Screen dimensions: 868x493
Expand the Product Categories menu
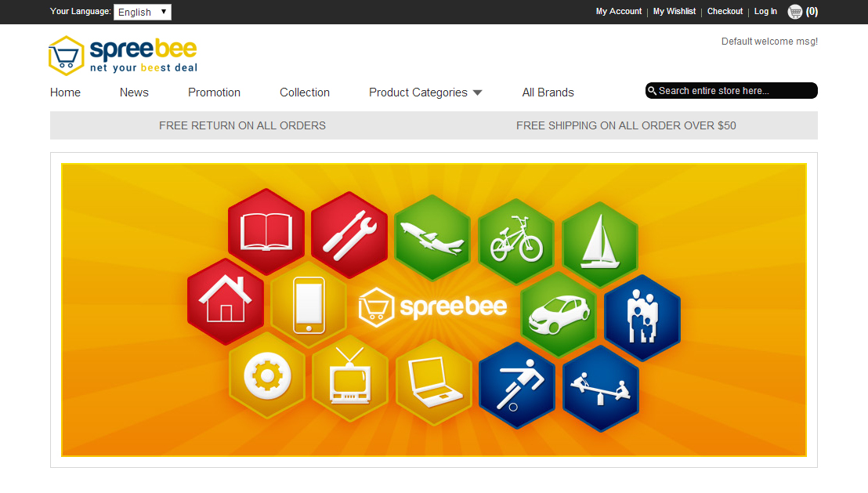425,92
